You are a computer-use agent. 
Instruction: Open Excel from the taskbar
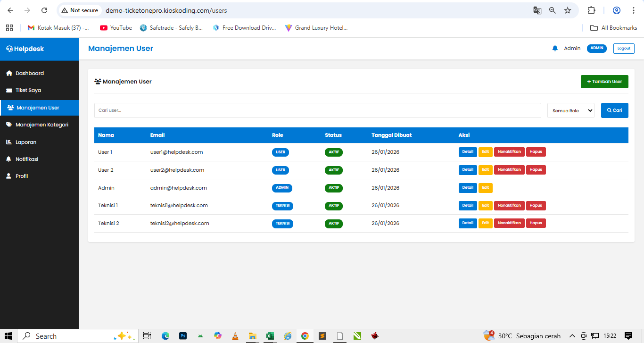coord(270,335)
